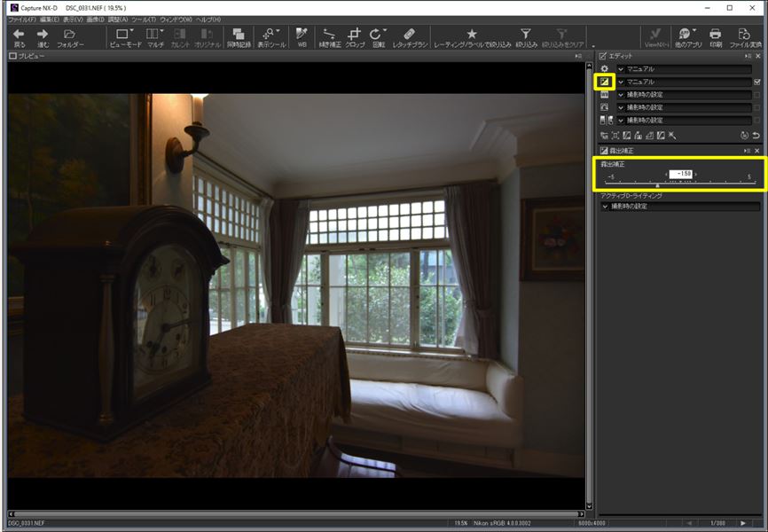Click the exposure compensation slider track

(680, 184)
